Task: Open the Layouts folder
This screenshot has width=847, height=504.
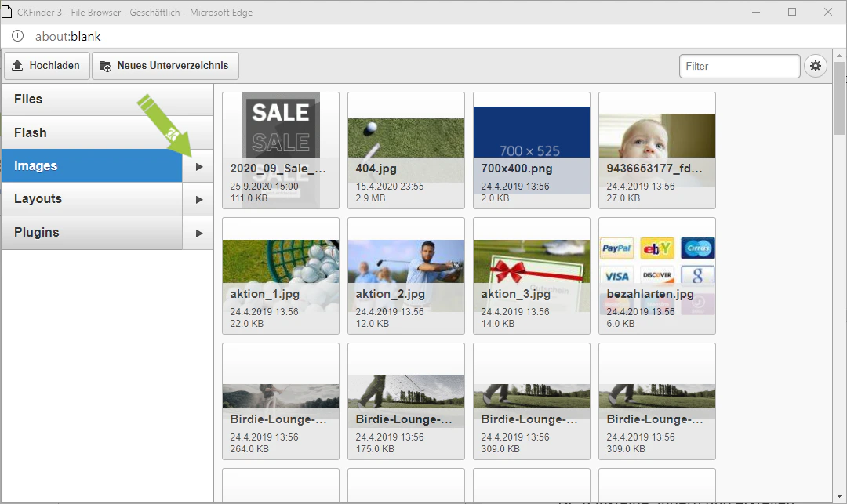Action: (91, 199)
